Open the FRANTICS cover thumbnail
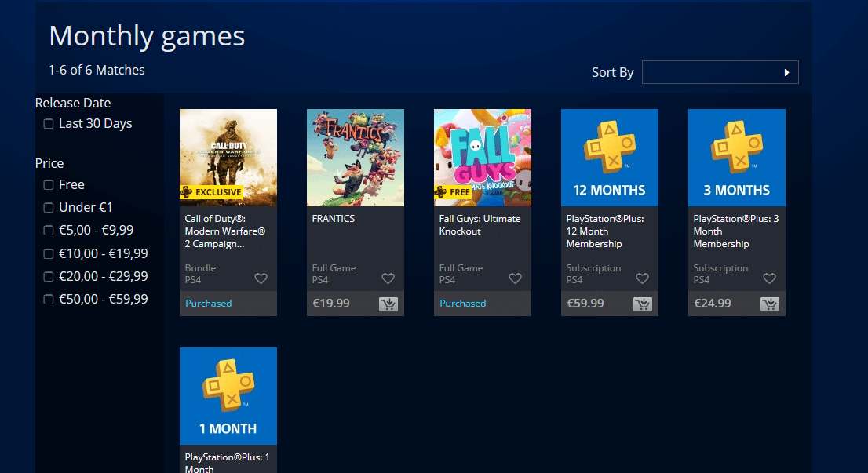868x473 pixels. (356, 158)
